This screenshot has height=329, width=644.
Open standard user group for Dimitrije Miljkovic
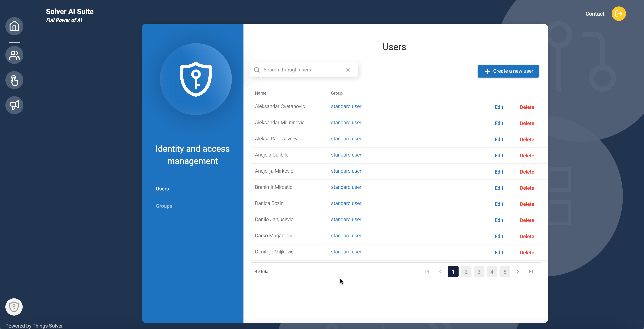click(x=346, y=252)
